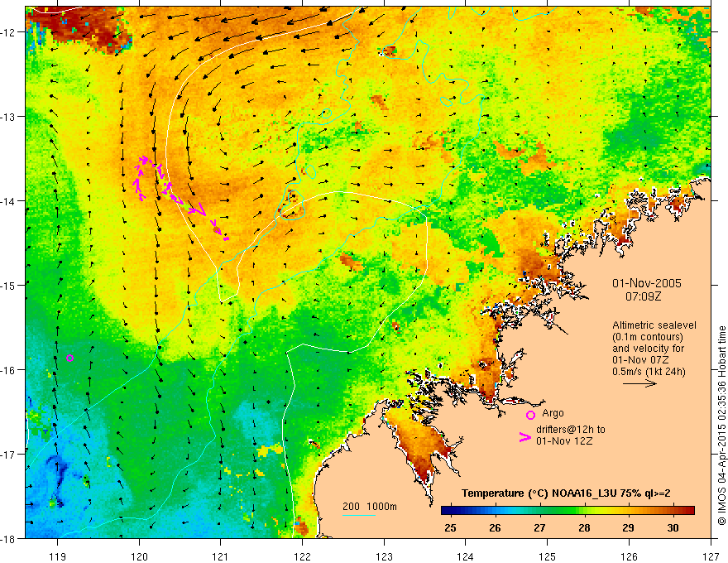Click the '121' longitude axis label
The height and width of the screenshot is (563, 728).
[x=221, y=556]
